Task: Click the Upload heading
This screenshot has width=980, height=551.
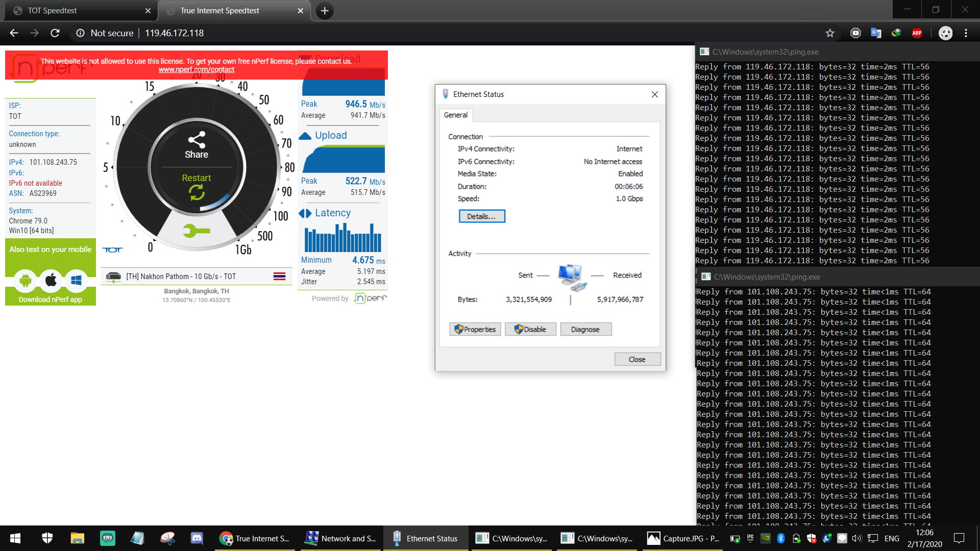Action: click(x=331, y=136)
